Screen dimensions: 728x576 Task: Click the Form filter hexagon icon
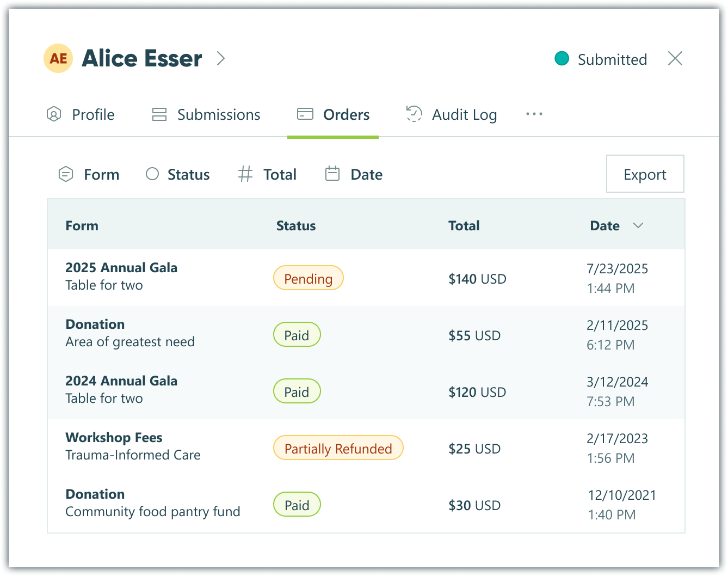point(66,174)
